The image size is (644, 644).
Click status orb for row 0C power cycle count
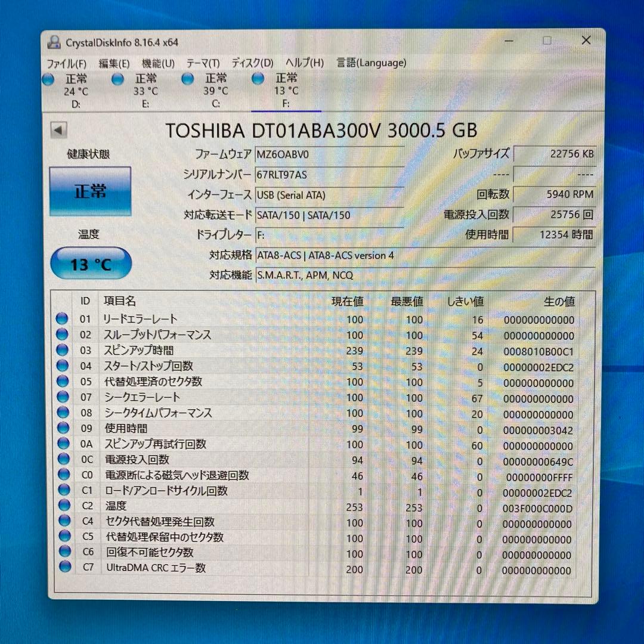(64, 459)
